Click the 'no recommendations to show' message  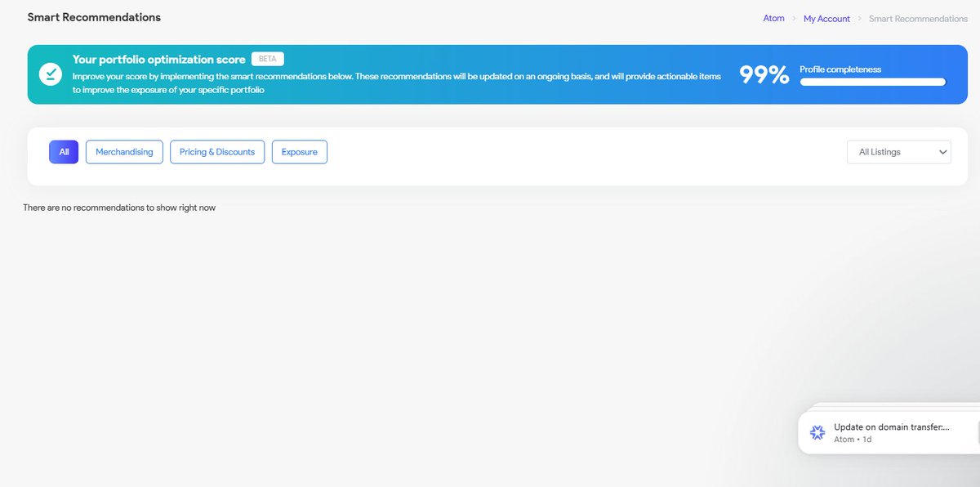click(x=119, y=208)
